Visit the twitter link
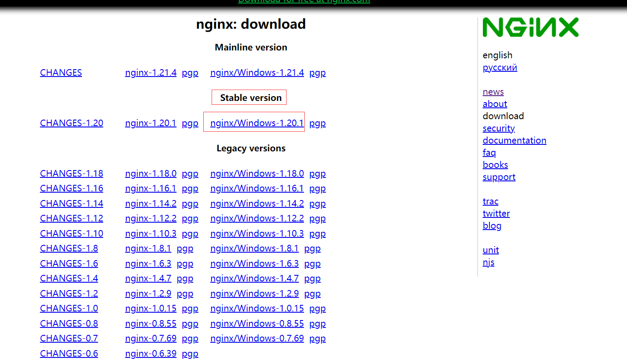The width and height of the screenshot is (627, 364). point(496,214)
